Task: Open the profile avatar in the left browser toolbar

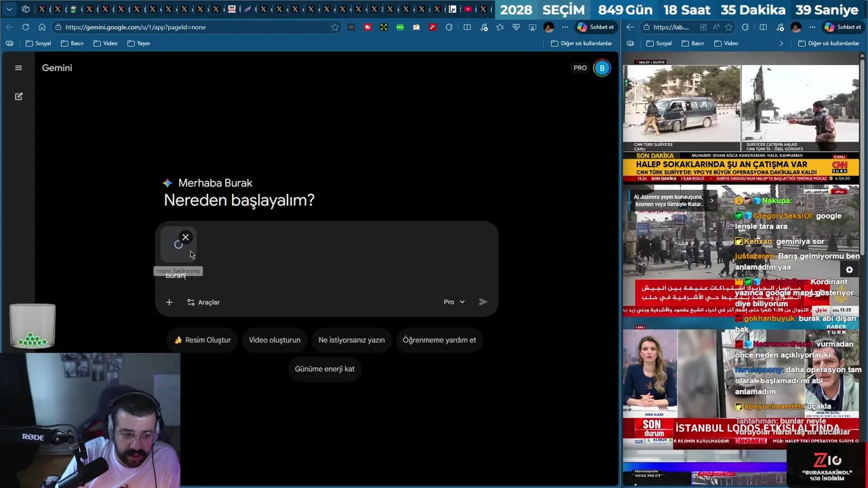Action: tap(549, 27)
